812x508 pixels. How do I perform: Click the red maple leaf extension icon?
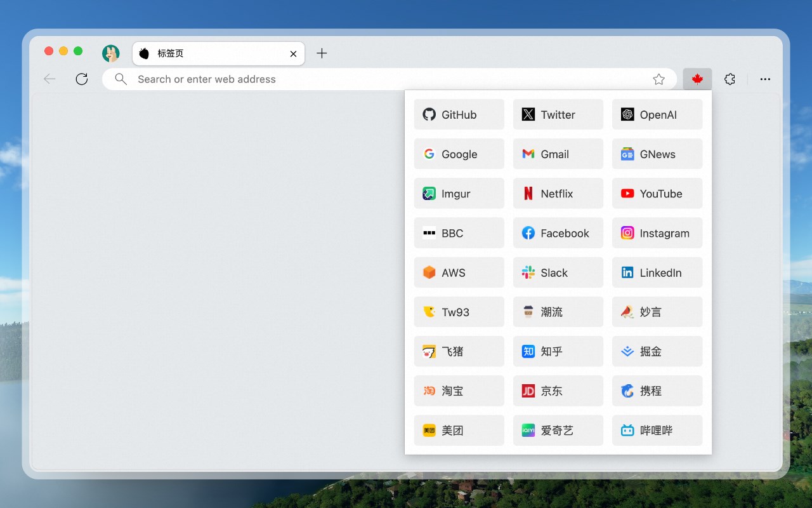click(698, 79)
